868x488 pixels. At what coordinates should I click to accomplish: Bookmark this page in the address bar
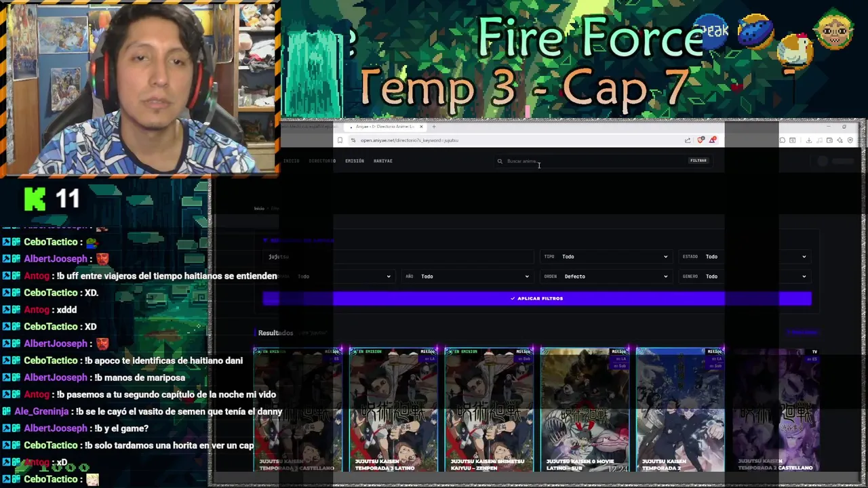pyautogui.click(x=340, y=140)
